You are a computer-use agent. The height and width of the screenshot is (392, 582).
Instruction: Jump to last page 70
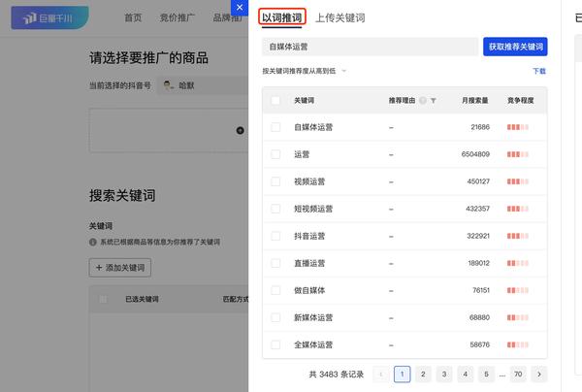[x=518, y=375]
